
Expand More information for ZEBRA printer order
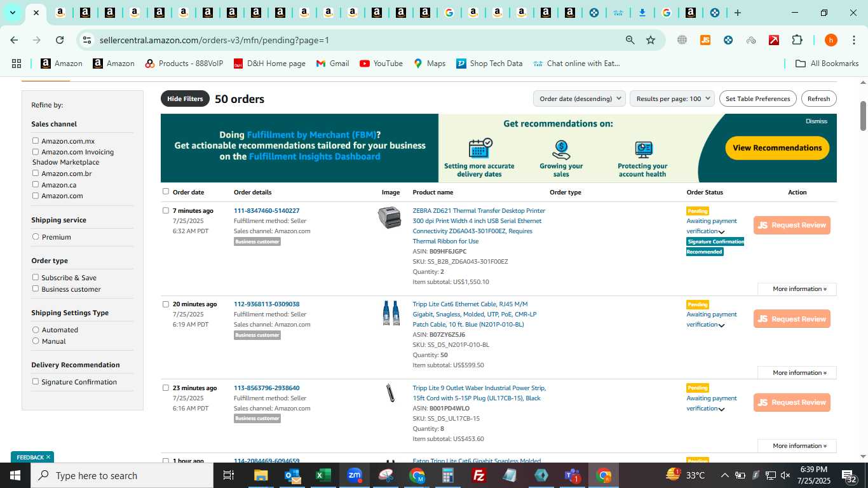point(797,289)
